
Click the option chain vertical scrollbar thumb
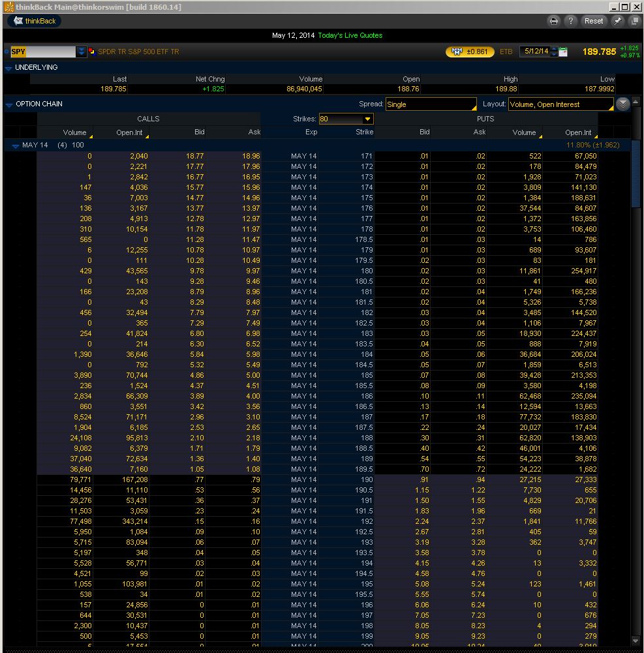636,174
